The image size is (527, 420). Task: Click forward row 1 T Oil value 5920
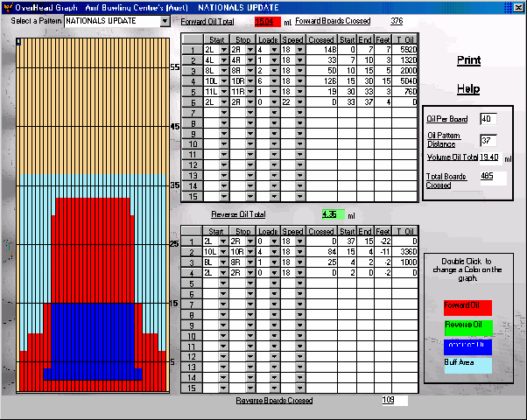tap(404, 50)
